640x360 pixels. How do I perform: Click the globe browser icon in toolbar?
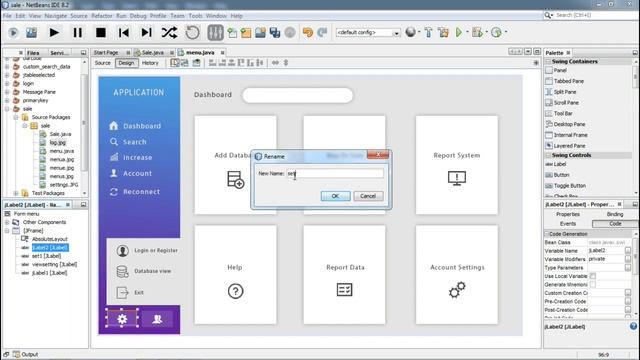(411, 32)
